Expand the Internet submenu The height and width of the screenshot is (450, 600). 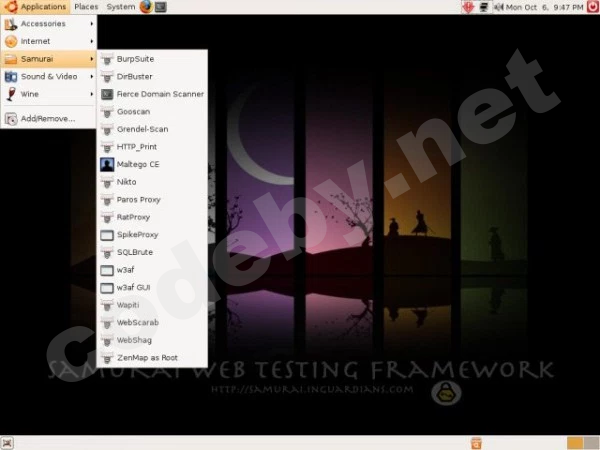49,41
